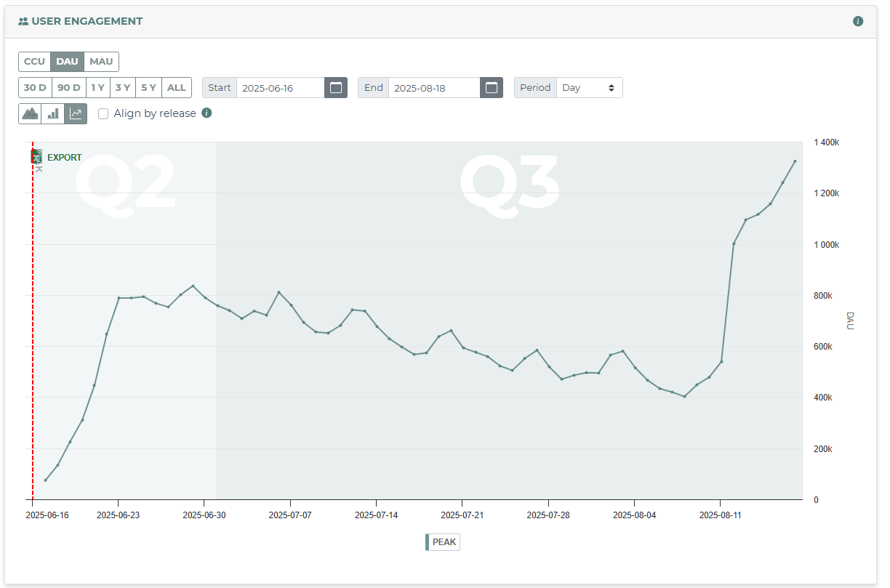Viewport: 890px width, 588px height.
Task: Click the 400k y-axis label
Action: (x=823, y=398)
